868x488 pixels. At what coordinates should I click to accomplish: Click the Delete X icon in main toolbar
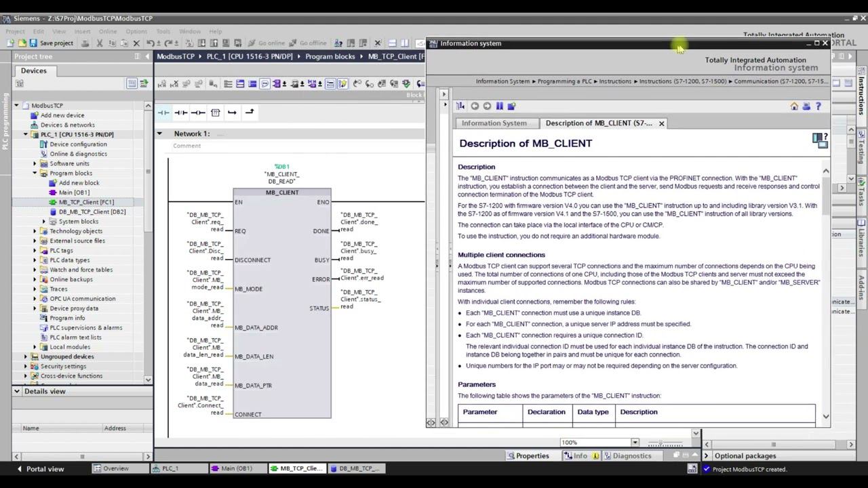pos(136,43)
